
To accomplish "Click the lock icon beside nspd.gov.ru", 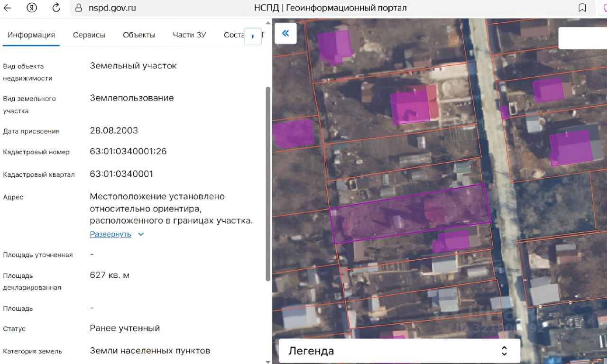I will [79, 8].
